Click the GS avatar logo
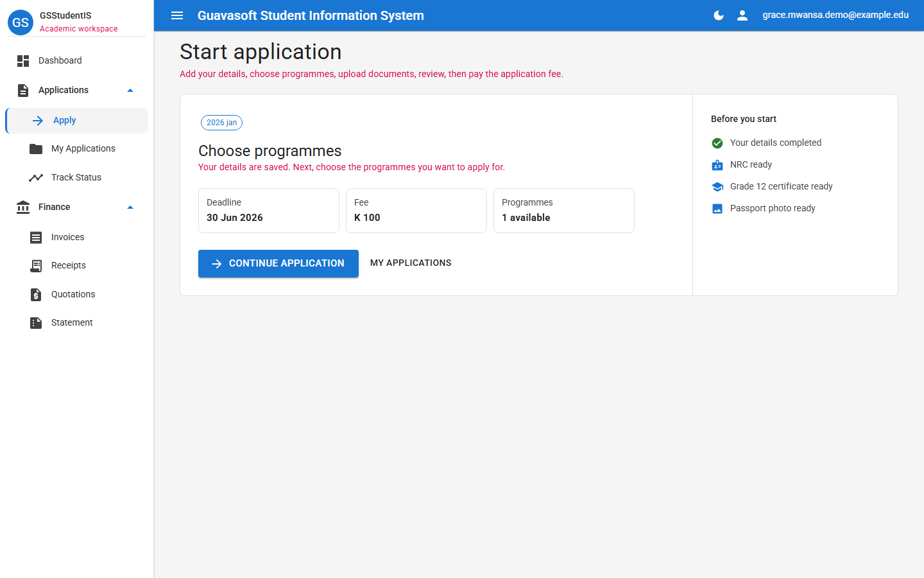The height and width of the screenshot is (578, 924). [21, 22]
